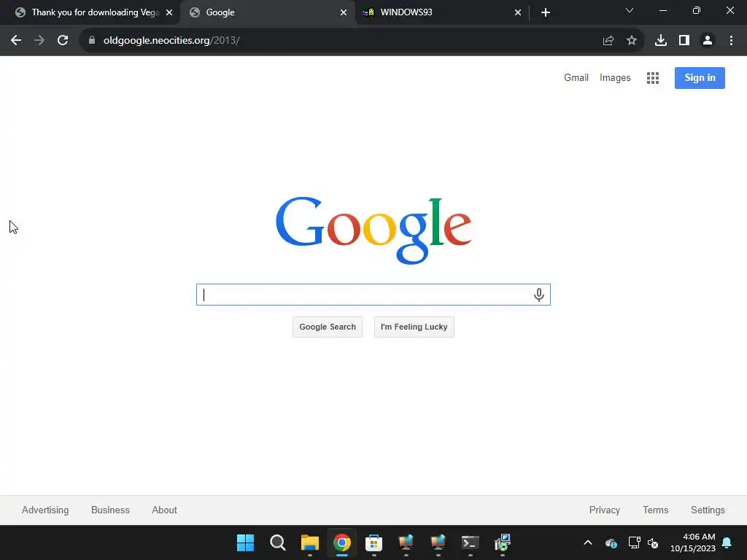Open the Privacy footer link
The image size is (747, 560).
tap(604, 510)
